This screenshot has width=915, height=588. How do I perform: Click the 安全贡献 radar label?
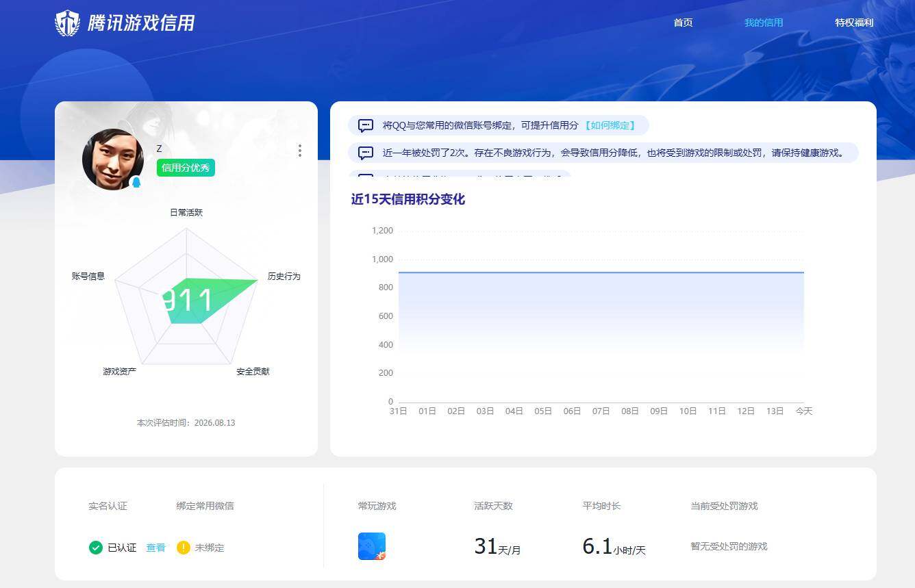pos(253,372)
